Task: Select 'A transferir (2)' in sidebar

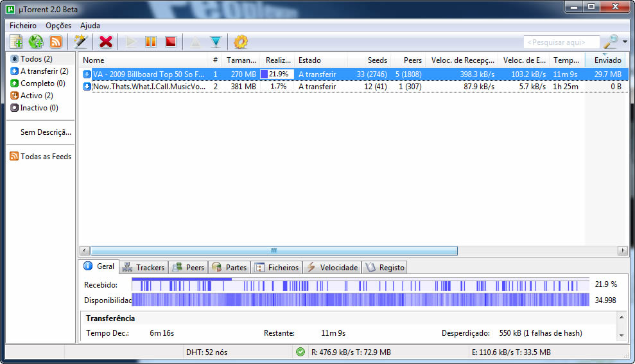Action: click(x=44, y=71)
